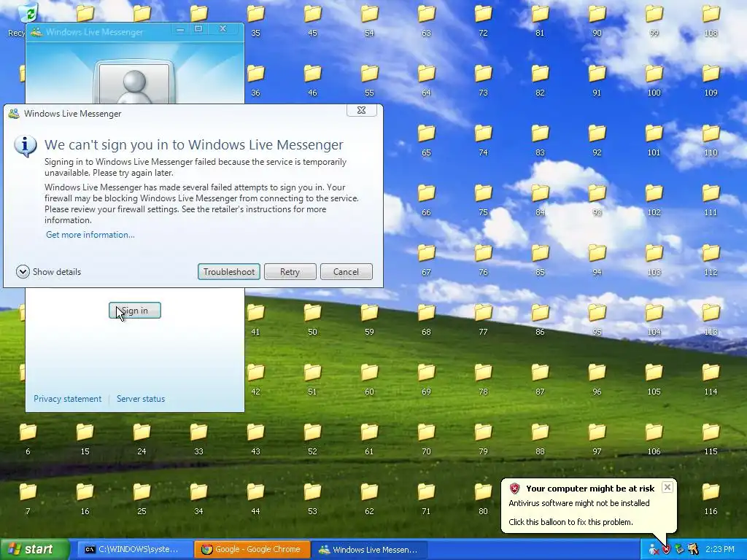Select desktop folder 105

[654, 379]
